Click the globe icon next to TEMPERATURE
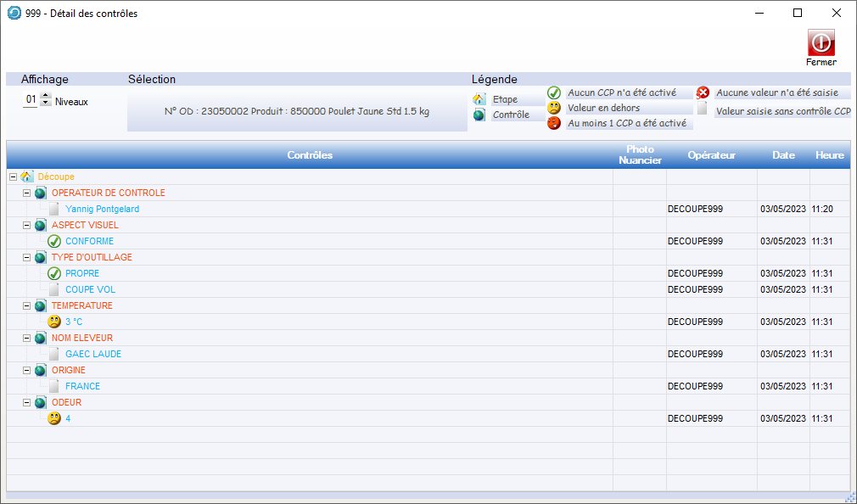The image size is (857, 504). click(40, 305)
